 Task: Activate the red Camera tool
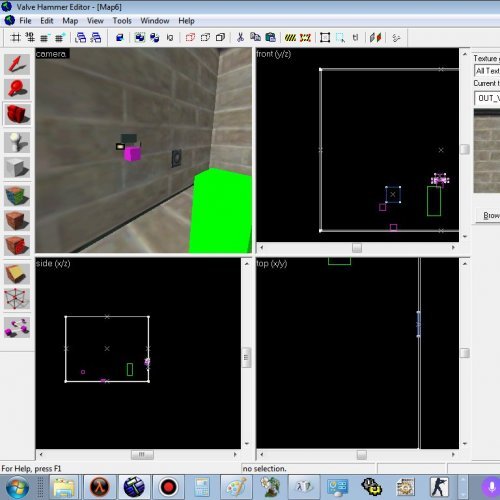pyautogui.click(x=17, y=114)
